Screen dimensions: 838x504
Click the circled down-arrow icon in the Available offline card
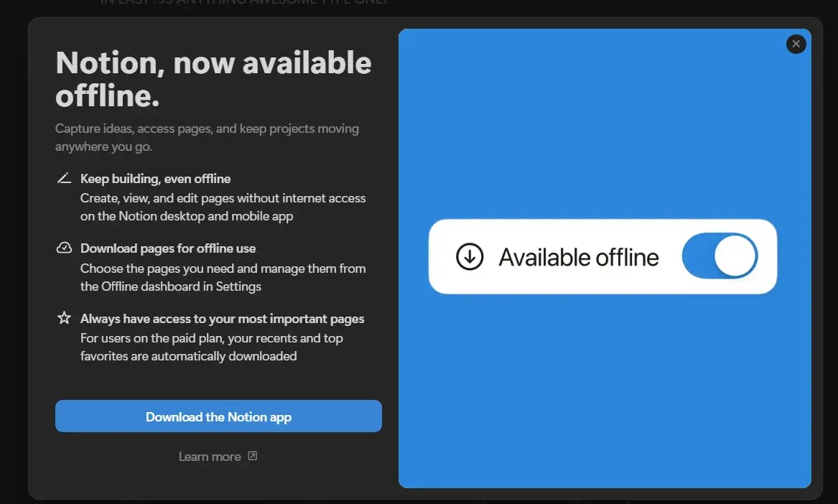(x=470, y=256)
